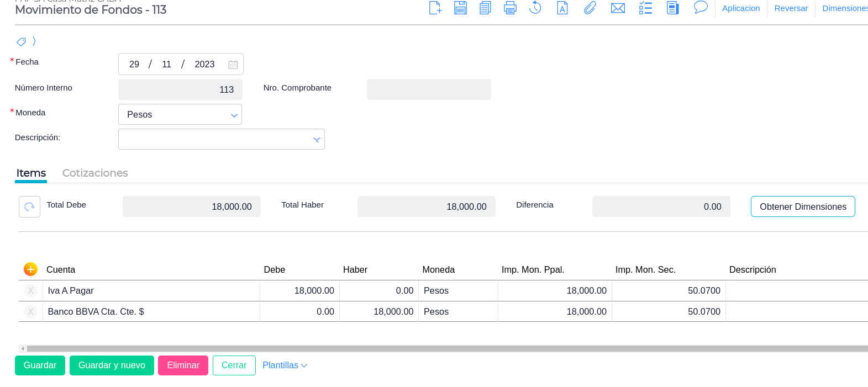868x387 pixels.
Task: Open the Reversar menu item
Action: pyautogui.click(x=791, y=8)
